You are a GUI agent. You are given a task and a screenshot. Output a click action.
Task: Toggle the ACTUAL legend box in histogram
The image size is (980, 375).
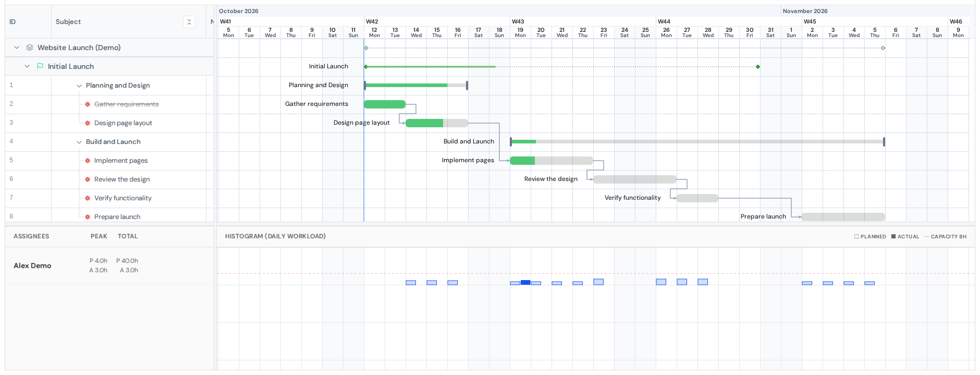tap(893, 236)
